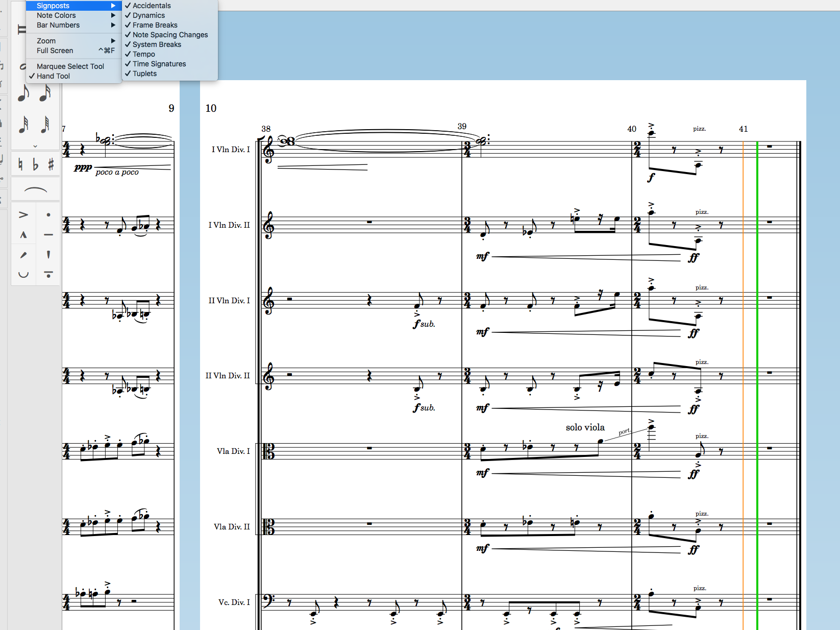Select the 'port.' marking above Vla Div. I
This screenshot has height=630, width=840.
[x=625, y=431]
